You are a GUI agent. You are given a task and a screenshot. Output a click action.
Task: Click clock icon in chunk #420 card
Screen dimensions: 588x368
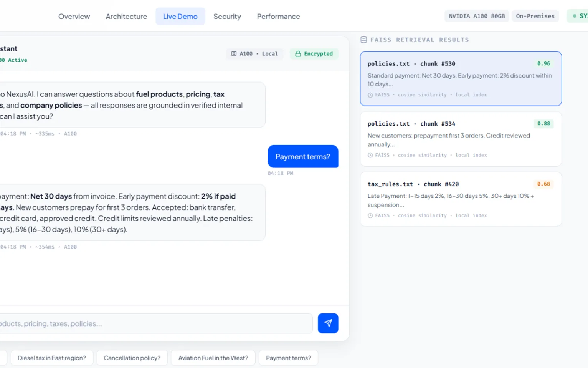370,215
